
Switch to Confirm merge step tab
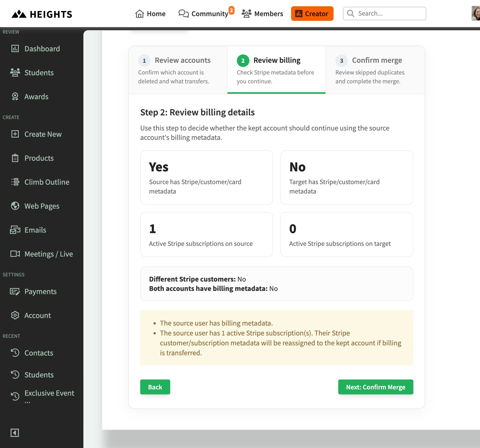tap(375, 70)
